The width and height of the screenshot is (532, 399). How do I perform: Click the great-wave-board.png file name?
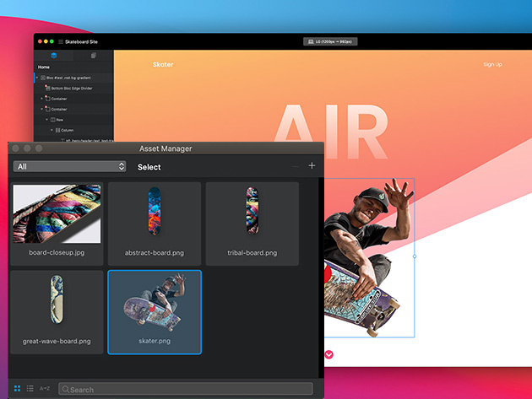tap(57, 342)
